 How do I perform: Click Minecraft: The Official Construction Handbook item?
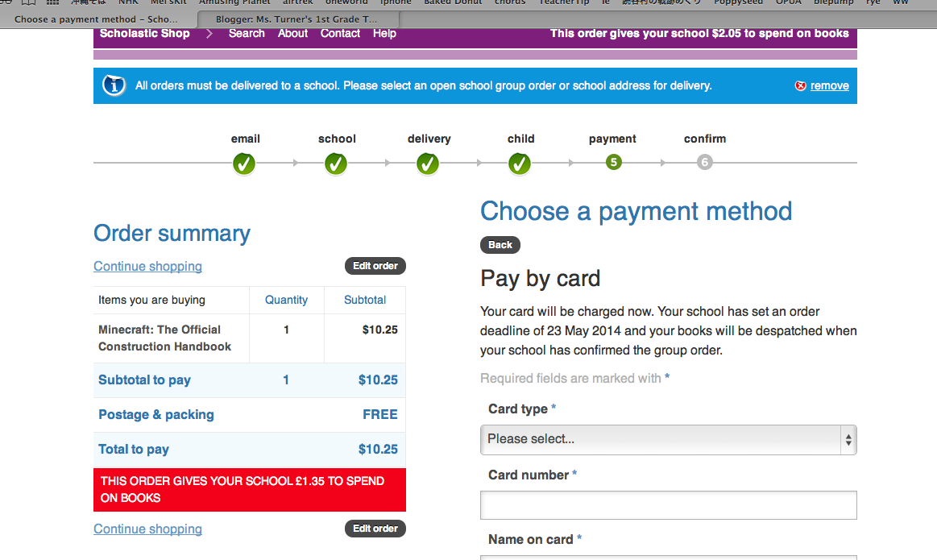(x=165, y=338)
